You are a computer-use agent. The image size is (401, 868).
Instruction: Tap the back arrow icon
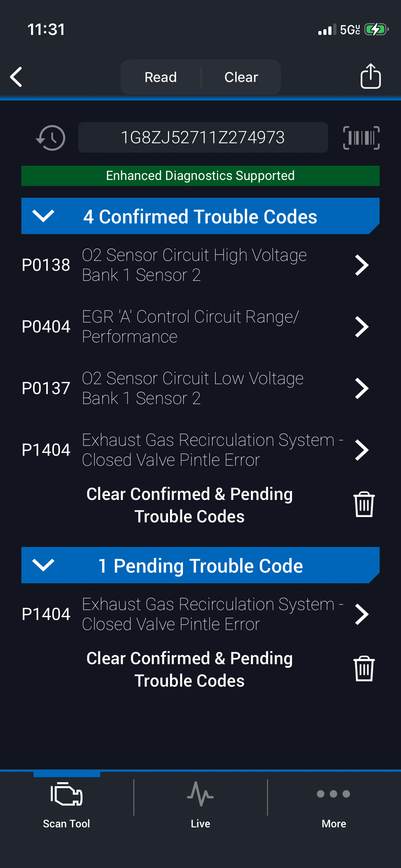16,77
